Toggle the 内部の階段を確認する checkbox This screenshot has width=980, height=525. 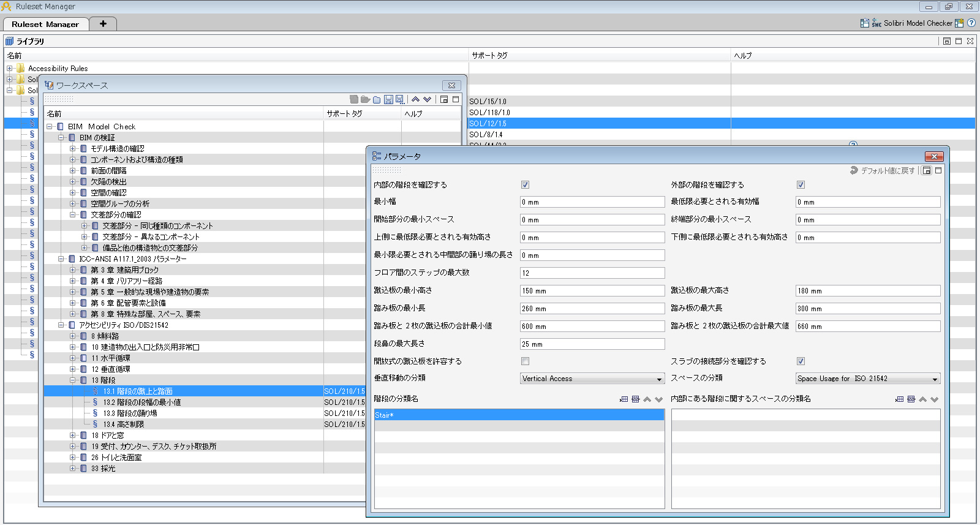point(525,184)
